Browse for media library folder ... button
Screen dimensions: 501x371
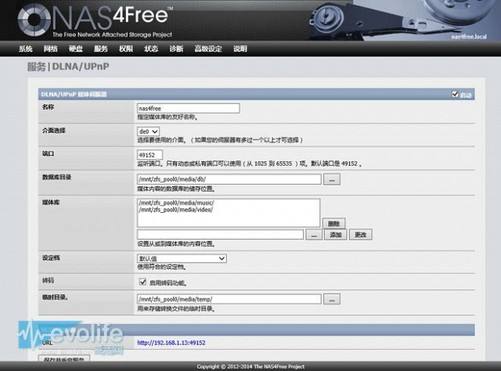coord(314,235)
